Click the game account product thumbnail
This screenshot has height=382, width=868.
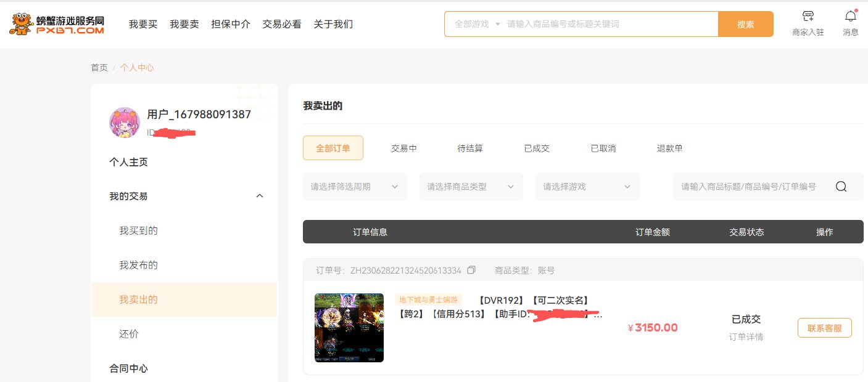point(349,328)
